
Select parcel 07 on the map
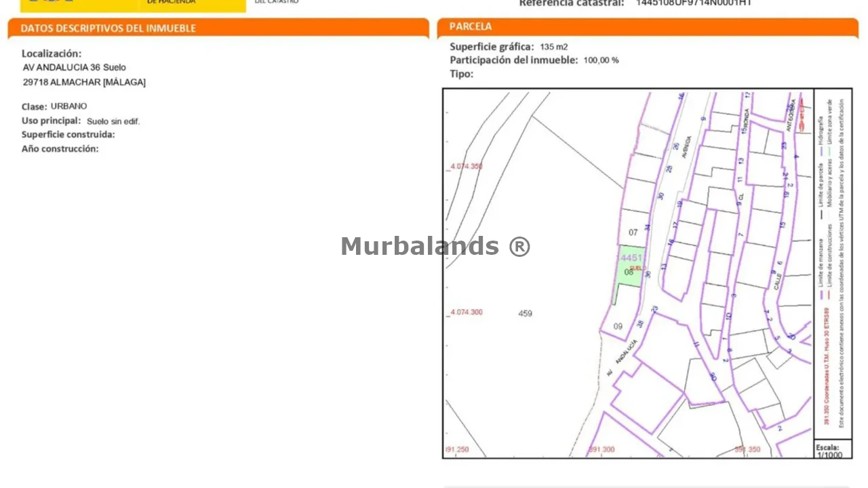click(633, 232)
